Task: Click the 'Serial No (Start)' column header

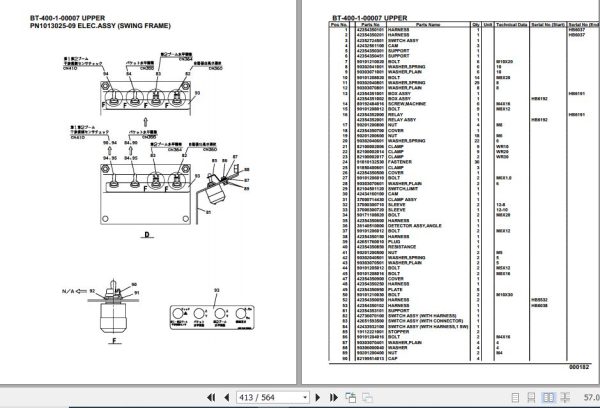Action: [x=548, y=24]
